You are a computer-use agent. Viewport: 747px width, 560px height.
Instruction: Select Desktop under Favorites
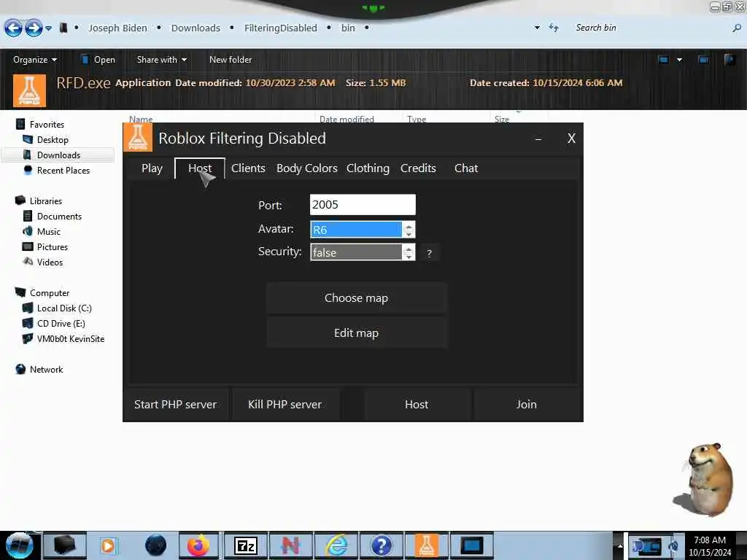[x=53, y=139]
